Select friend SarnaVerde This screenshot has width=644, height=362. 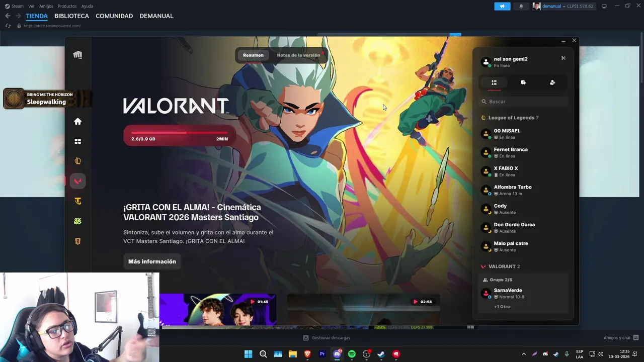[523, 293]
